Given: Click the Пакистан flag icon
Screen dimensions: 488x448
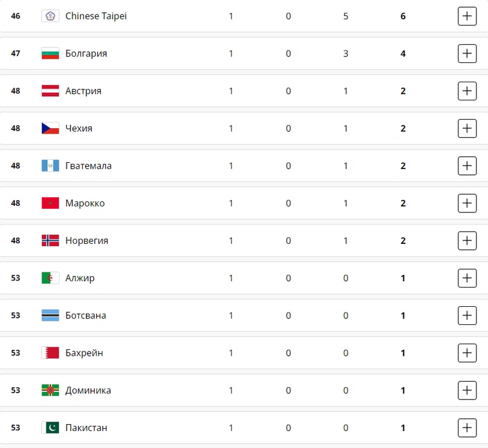Looking at the screenshot, I should click(x=50, y=428).
